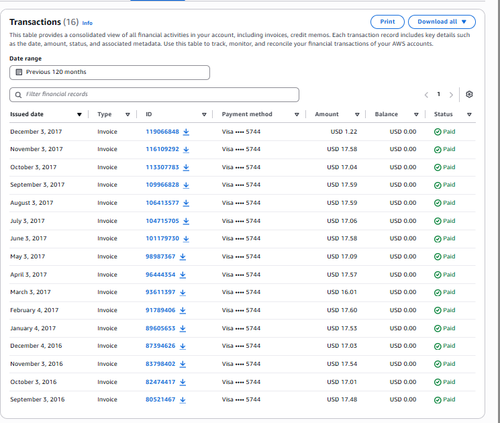Focus the Filter financial records search box

pyautogui.click(x=154, y=95)
